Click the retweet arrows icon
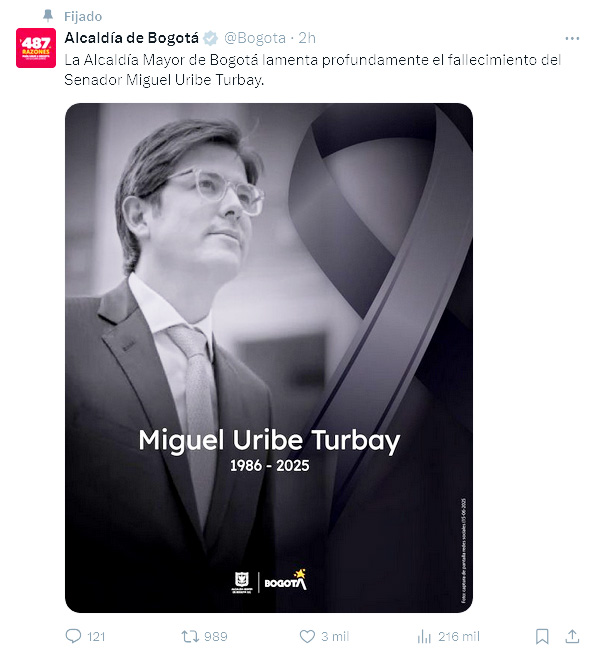 pos(190,637)
